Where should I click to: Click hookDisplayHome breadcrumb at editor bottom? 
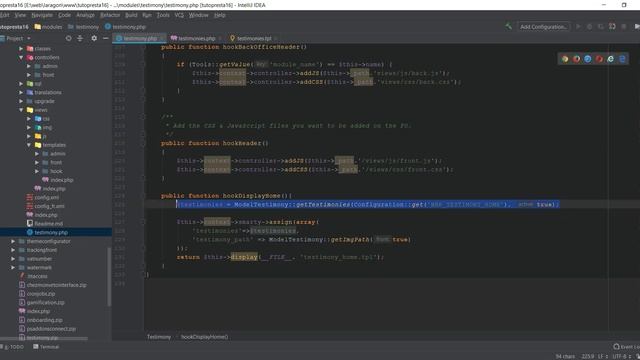pos(204,337)
